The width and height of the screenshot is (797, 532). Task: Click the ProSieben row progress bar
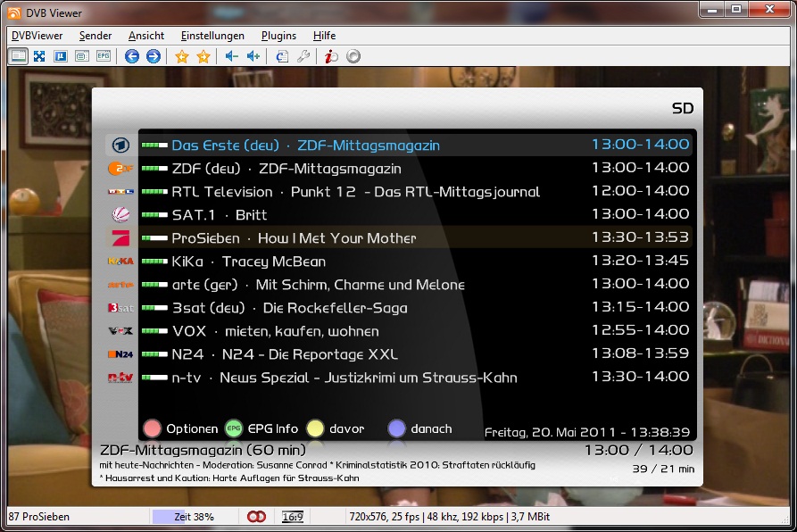click(x=154, y=237)
